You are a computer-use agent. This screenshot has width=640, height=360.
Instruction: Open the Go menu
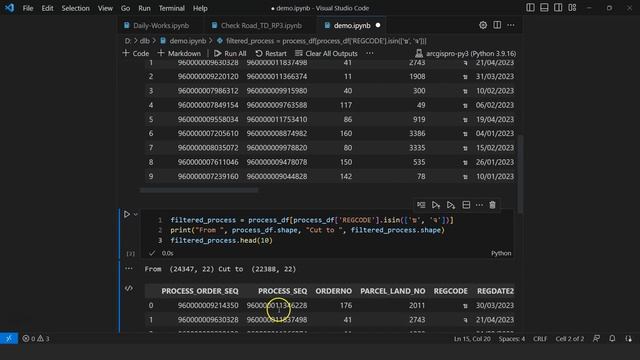coord(125,8)
